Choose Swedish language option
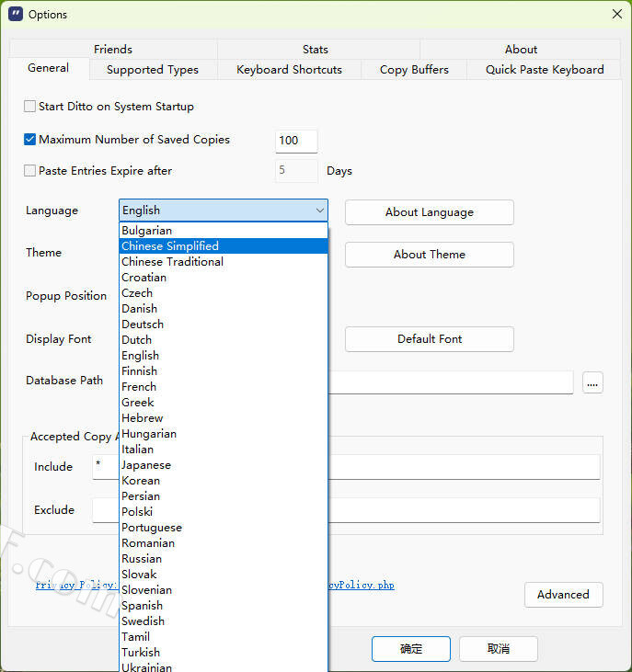The width and height of the screenshot is (632, 672). (224, 621)
